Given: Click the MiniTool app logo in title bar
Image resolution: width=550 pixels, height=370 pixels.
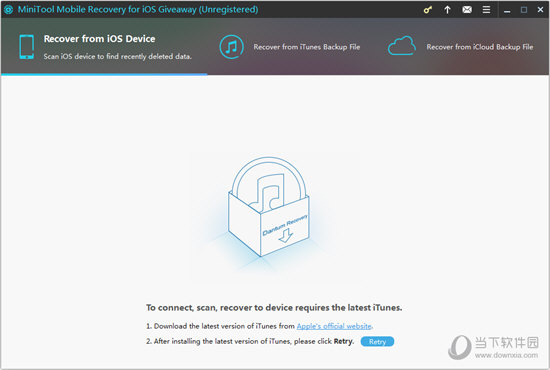Looking at the screenshot, I should [x=8, y=10].
